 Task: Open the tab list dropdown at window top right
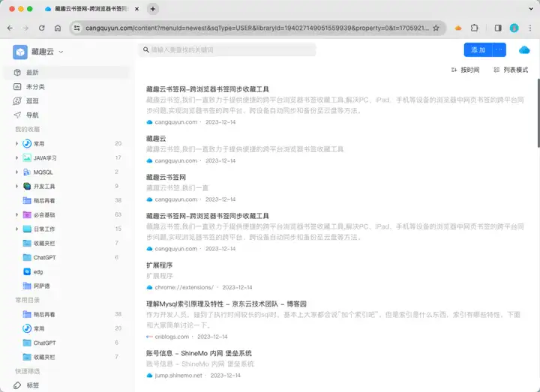point(531,9)
